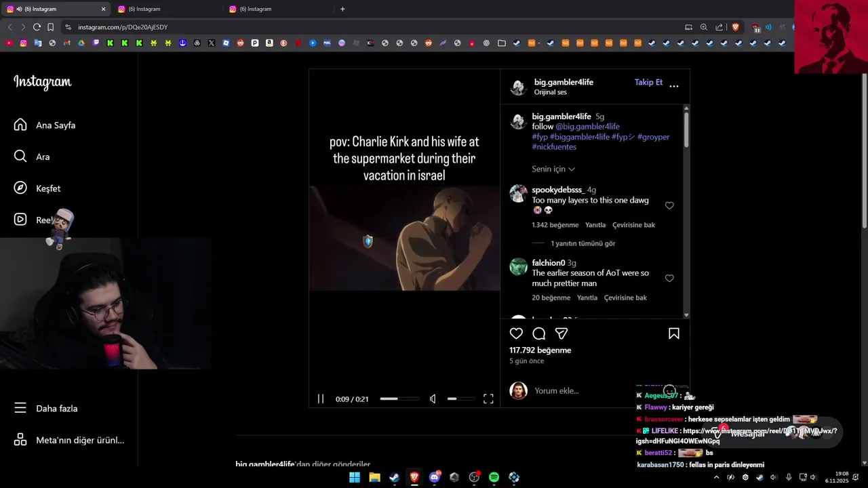Open the Brave Shields lion icon
Image resolution: width=868 pixels, height=488 pixels.
(x=736, y=27)
